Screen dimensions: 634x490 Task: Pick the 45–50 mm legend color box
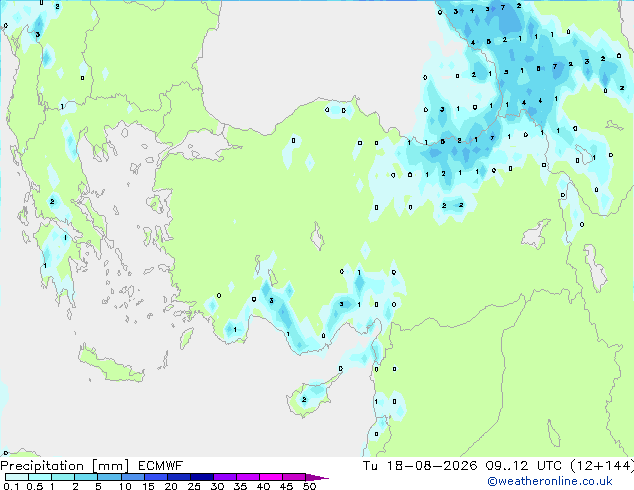click(x=294, y=477)
